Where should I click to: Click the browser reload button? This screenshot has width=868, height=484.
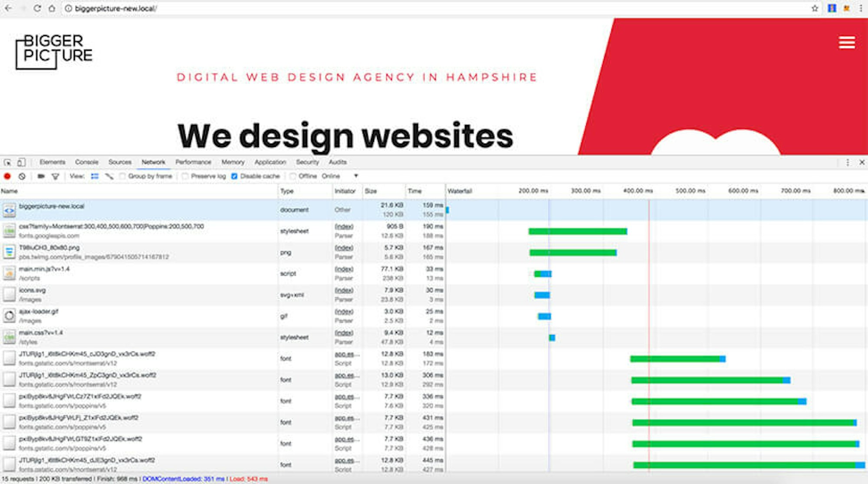point(37,8)
